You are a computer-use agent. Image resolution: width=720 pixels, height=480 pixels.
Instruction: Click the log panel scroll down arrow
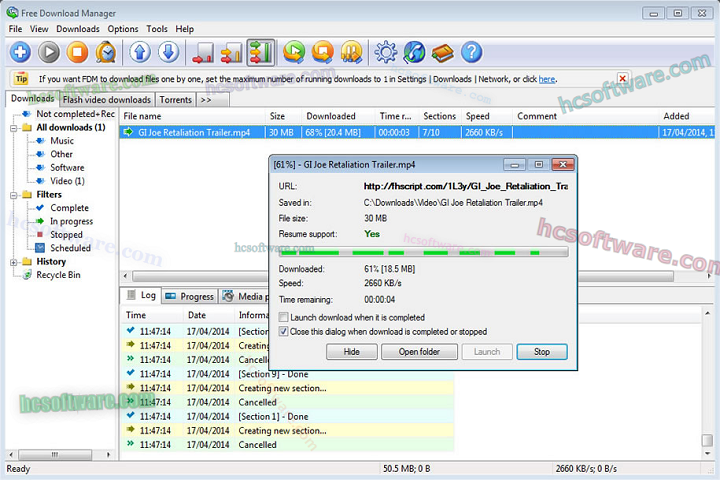pos(708,453)
